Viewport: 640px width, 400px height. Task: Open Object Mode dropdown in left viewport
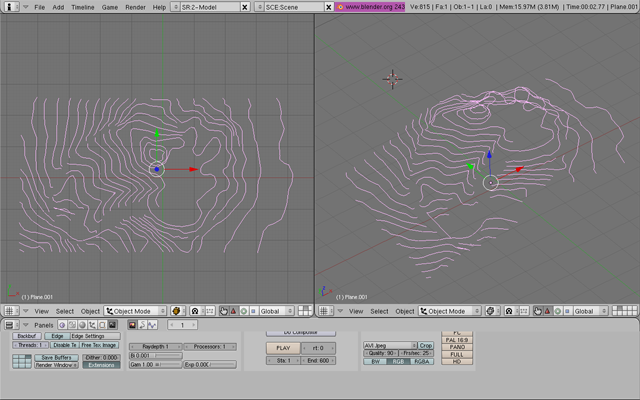click(135, 311)
